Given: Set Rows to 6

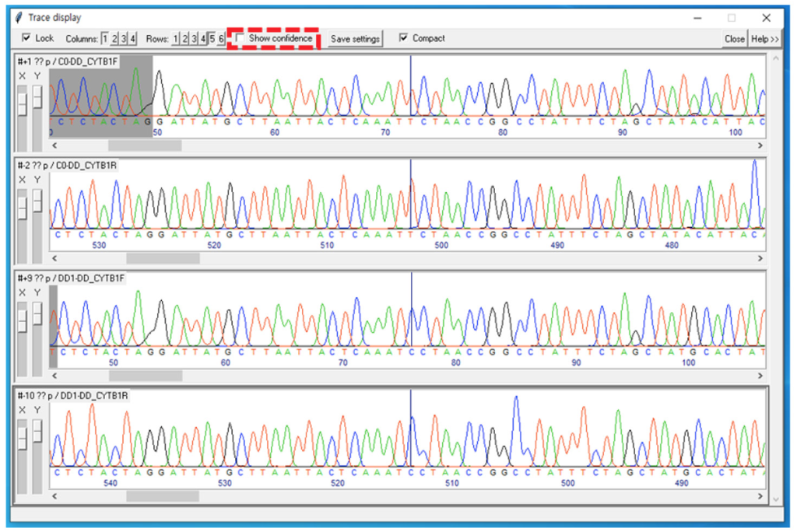Looking at the screenshot, I should tap(221, 39).
